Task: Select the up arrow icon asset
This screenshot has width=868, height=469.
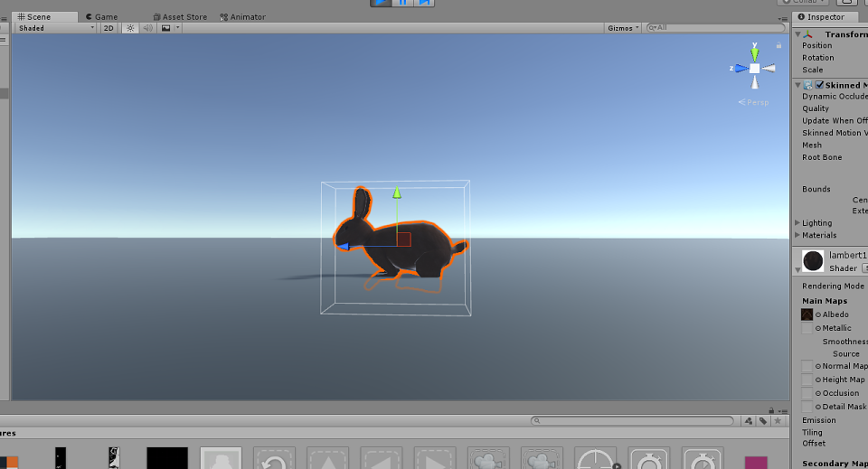Action: [327, 458]
